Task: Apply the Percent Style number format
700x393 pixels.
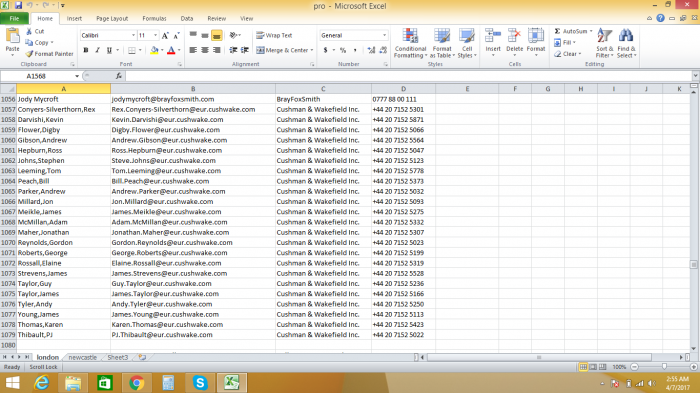Action: tap(343, 50)
